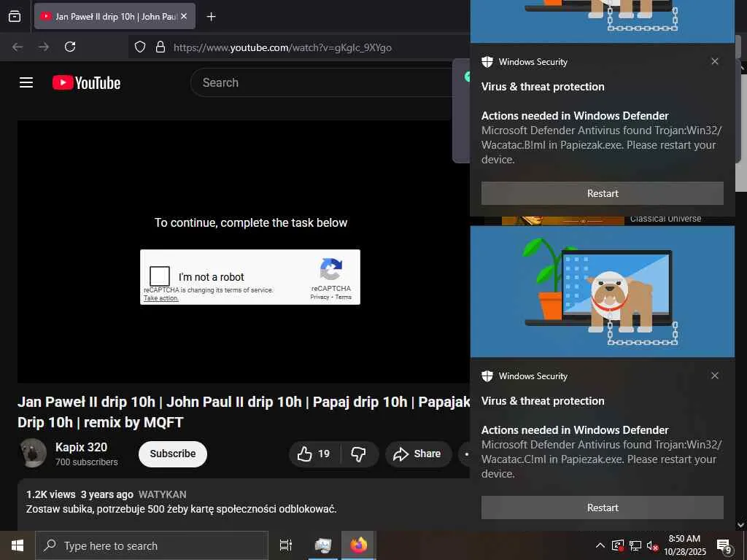Subscribe to Kapix 320
Image resolution: width=747 pixels, height=560 pixels.
172,454
